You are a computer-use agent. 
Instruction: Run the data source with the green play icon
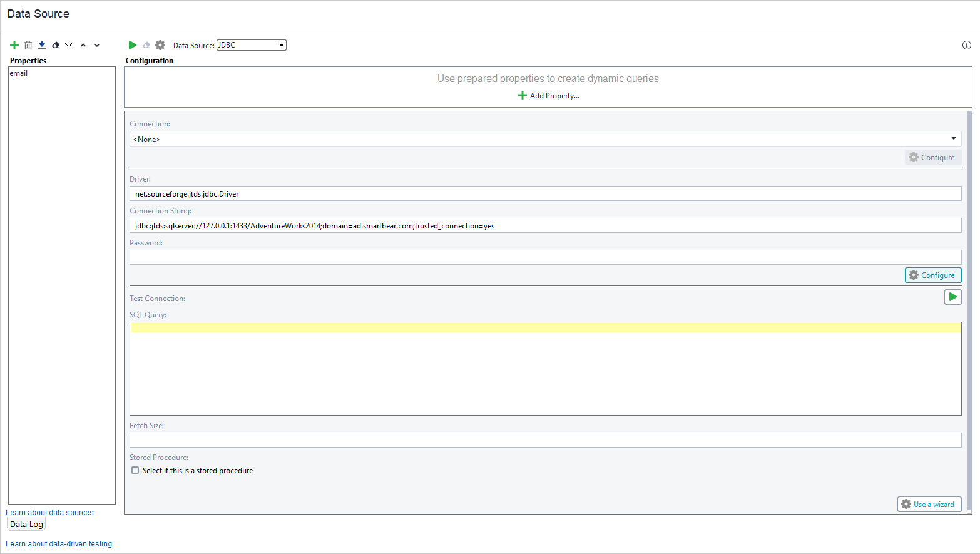pos(132,44)
